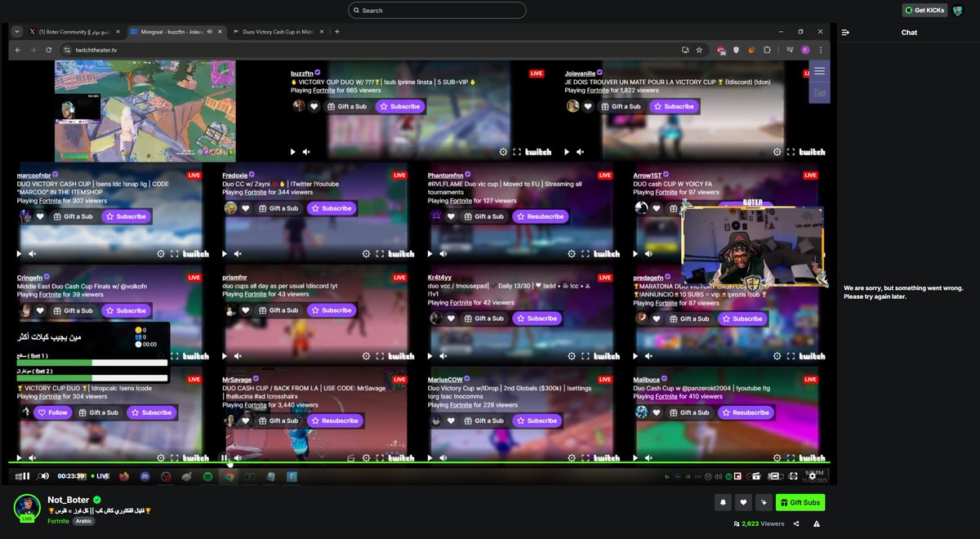Expand browser tab search chevron
The image size is (980, 539).
(17, 32)
